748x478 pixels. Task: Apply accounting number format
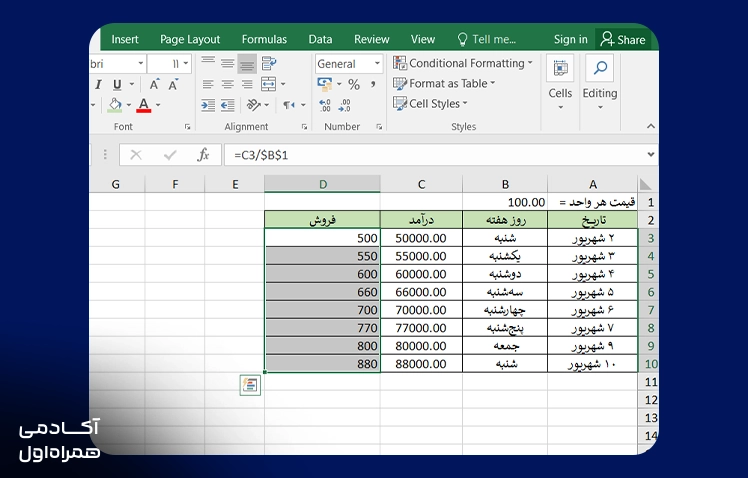tap(325, 84)
